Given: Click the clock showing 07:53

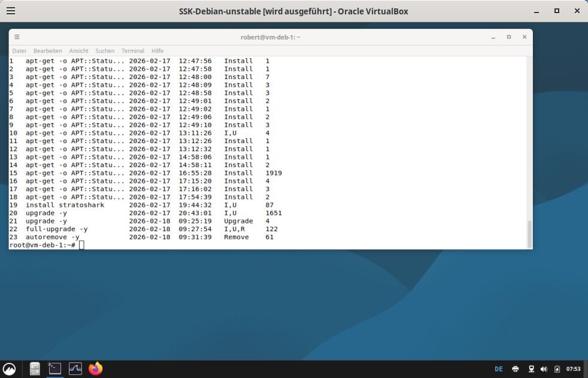Looking at the screenshot, I should pos(574,369).
